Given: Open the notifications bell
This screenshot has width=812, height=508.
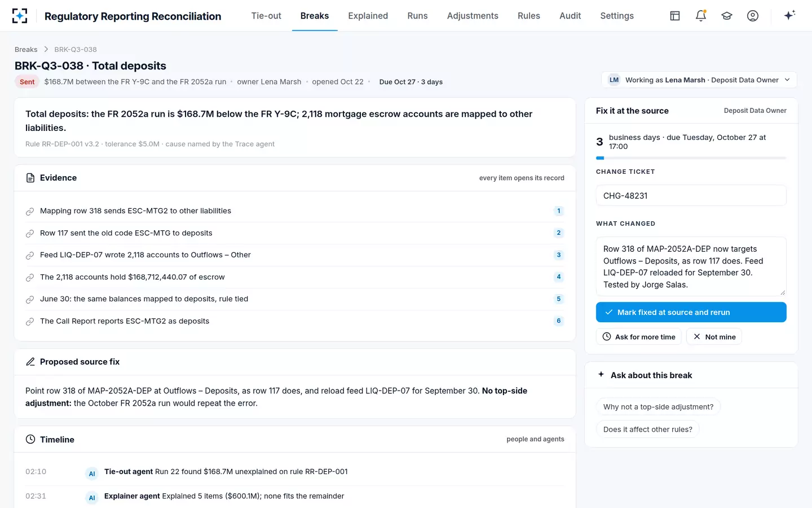Looking at the screenshot, I should point(701,16).
